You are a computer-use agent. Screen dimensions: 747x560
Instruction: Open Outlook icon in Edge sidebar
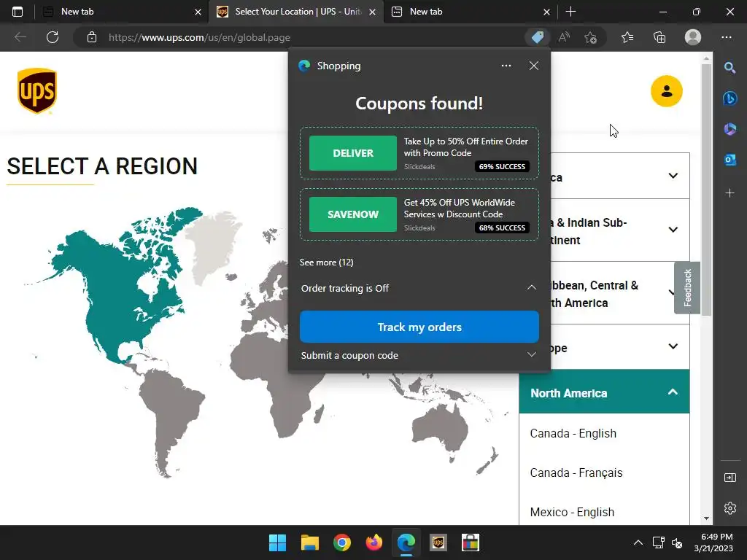(x=729, y=160)
